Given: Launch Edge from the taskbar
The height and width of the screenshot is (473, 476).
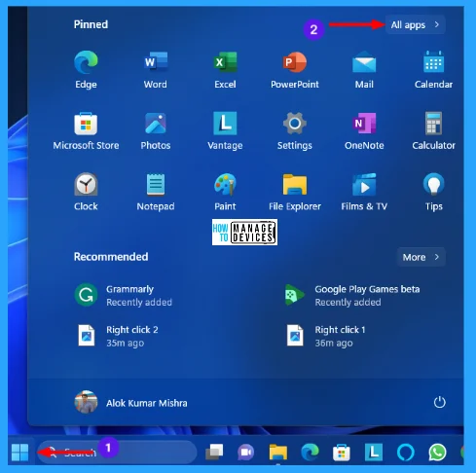Looking at the screenshot, I should pyautogui.click(x=310, y=452).
